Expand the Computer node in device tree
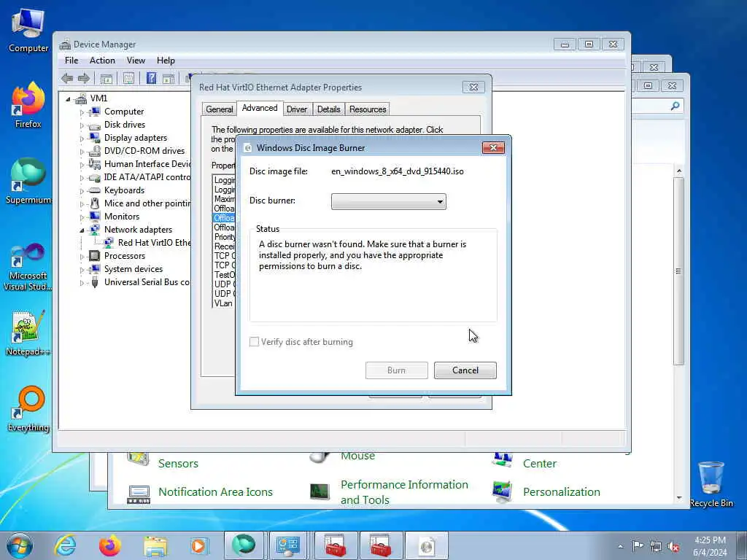 [82, 112]
